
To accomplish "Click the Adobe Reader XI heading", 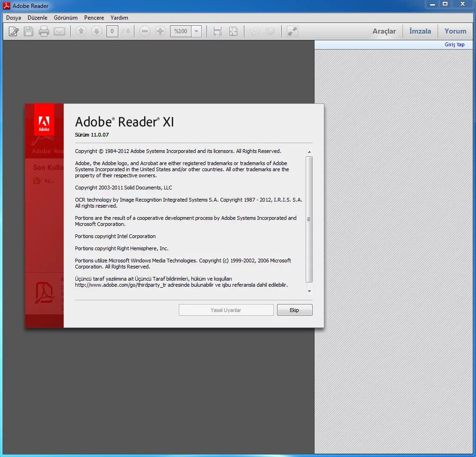I will tap(124, 122).
